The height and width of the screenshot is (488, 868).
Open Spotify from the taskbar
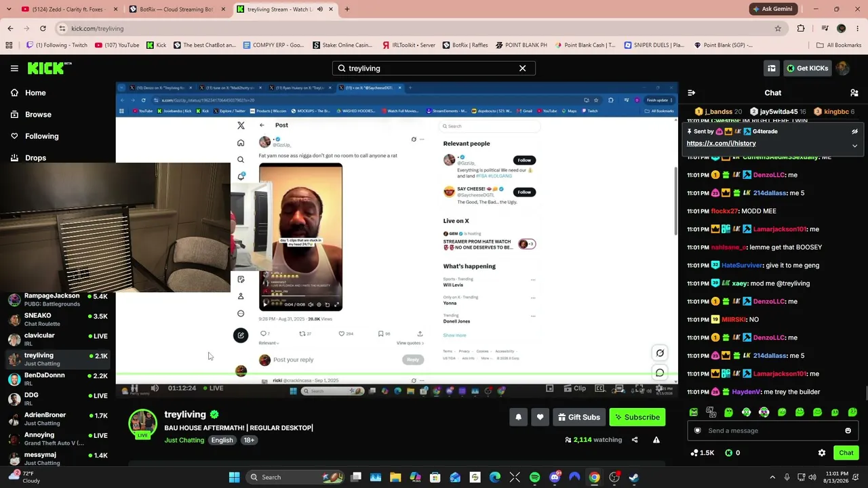click(x=534, y=477)
